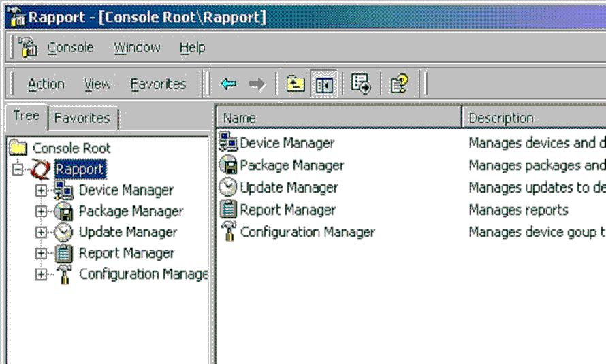606x364 pixels.
Task: Click the Configuration Manager hammer icon in tree
Action: [x=64, y=274]
